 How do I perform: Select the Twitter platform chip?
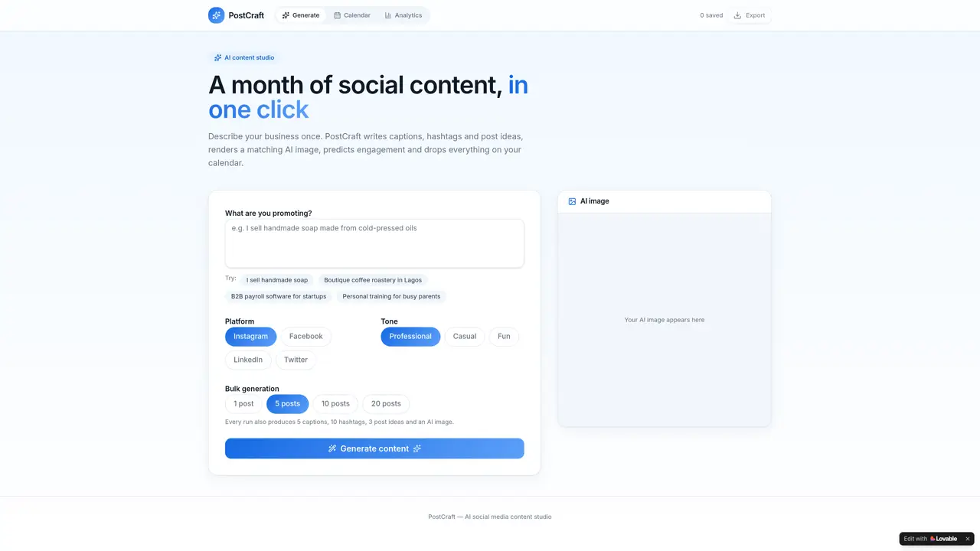coord(296,360)
